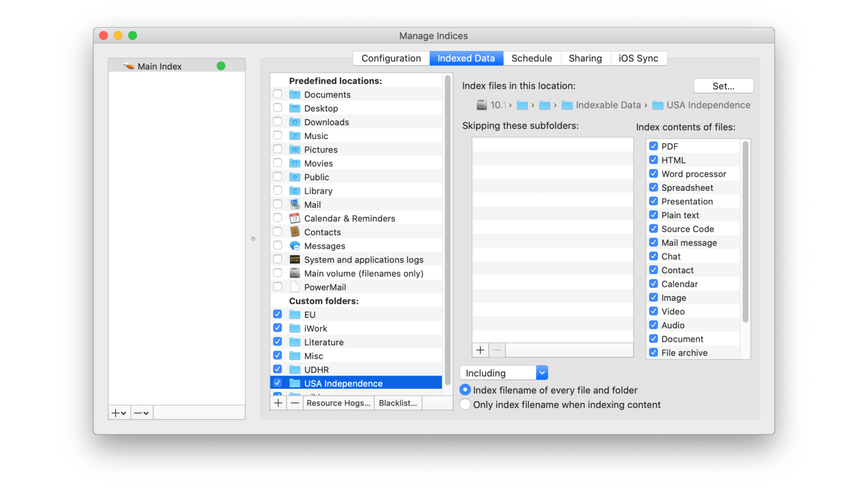
Task: Switch to the Configuration tab
Action: (x=391, y=58)
